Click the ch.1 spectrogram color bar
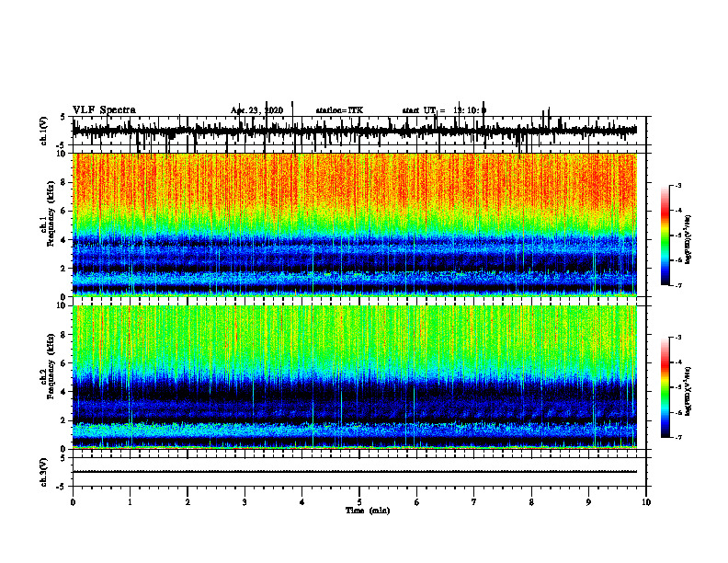The height and width of the screenshot is (563, 728). (665, 236)
